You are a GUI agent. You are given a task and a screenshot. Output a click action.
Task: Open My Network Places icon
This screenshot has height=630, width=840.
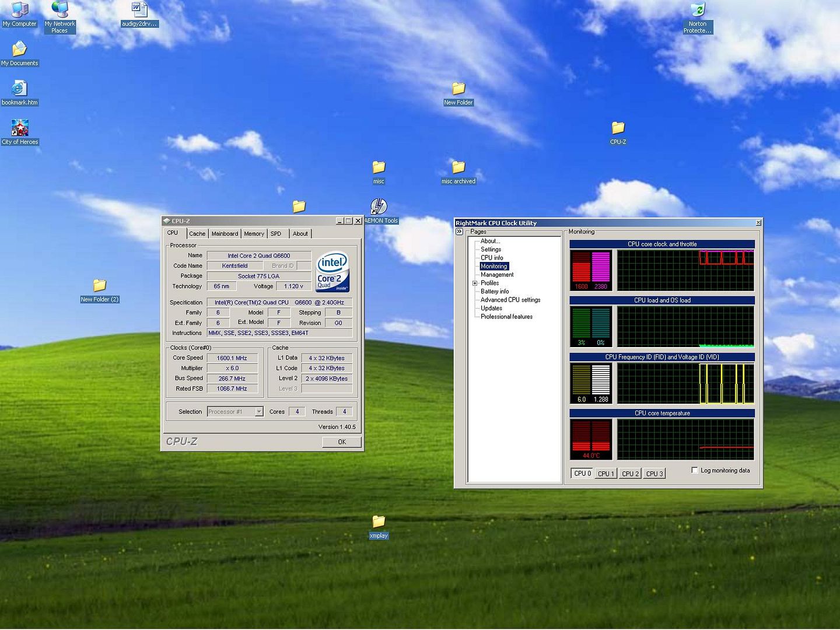click(60, 10)
